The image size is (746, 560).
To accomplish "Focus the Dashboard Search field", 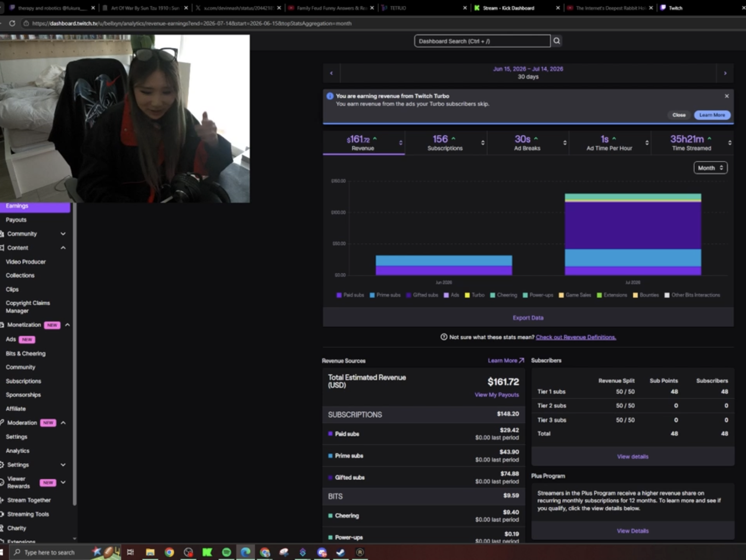I will [x=482, y=41].
